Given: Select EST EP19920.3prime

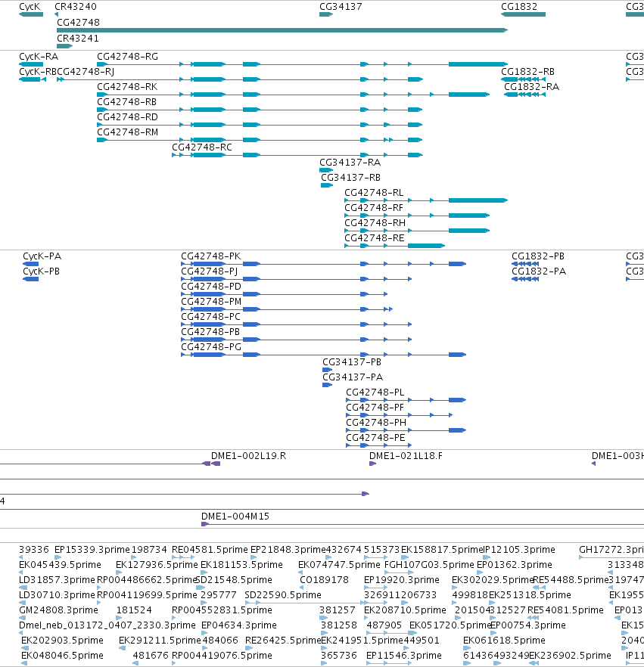Looking at the screenshot, I should (401, 580).
